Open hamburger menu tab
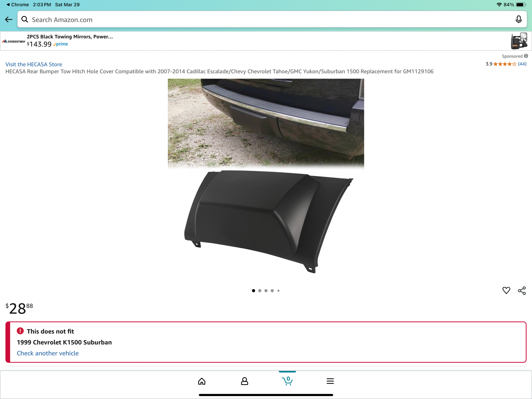This screenshot has height=399, width=532. click(x=330, y=381)
